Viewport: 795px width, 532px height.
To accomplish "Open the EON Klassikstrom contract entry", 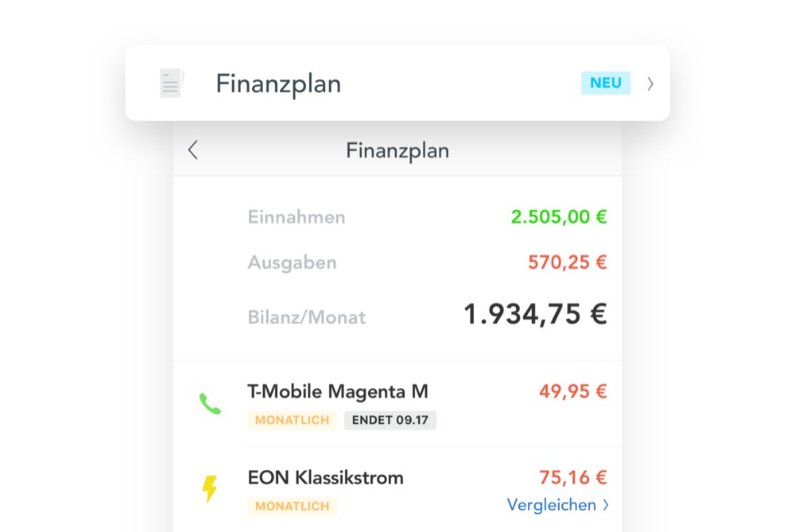I will [325, 478].
